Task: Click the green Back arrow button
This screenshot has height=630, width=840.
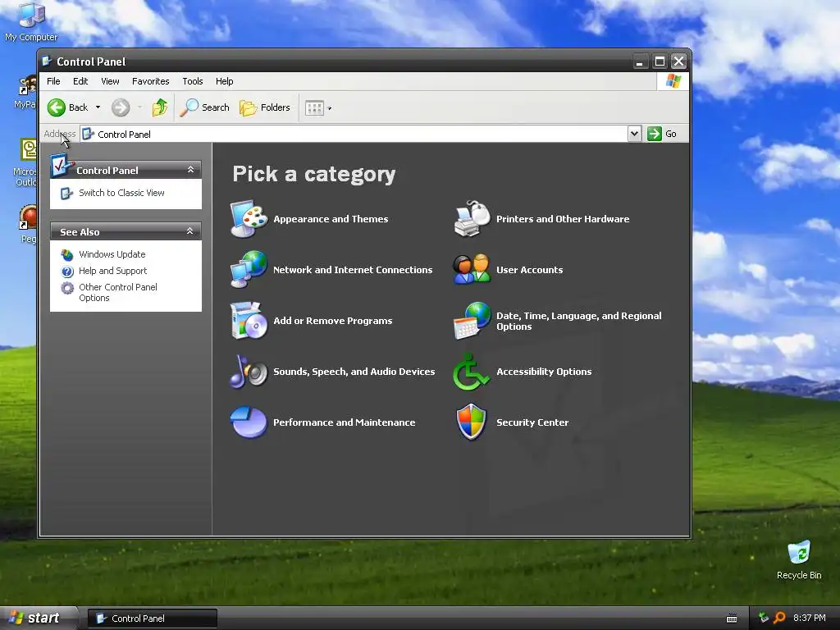Action: tap(57, 107)
